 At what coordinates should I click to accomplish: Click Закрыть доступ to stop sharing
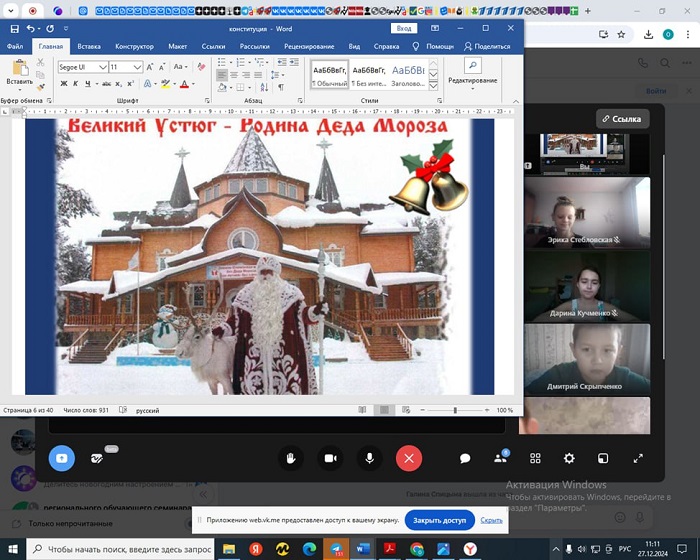[x=439, y=520]
